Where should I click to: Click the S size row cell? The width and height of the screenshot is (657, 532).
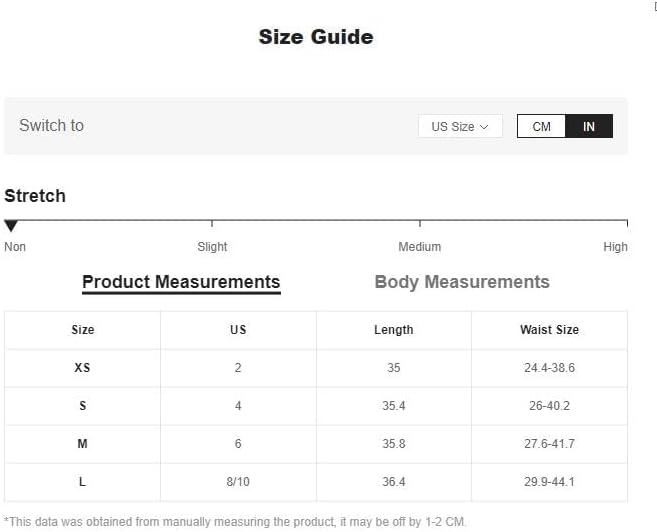pyautogui.click(x=82, y=406)
